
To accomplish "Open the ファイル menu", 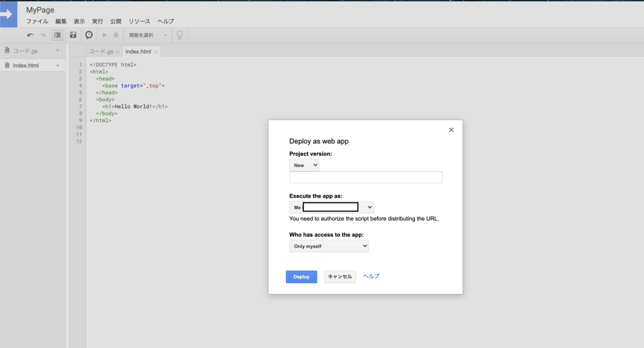I will [x=37, y=21].
